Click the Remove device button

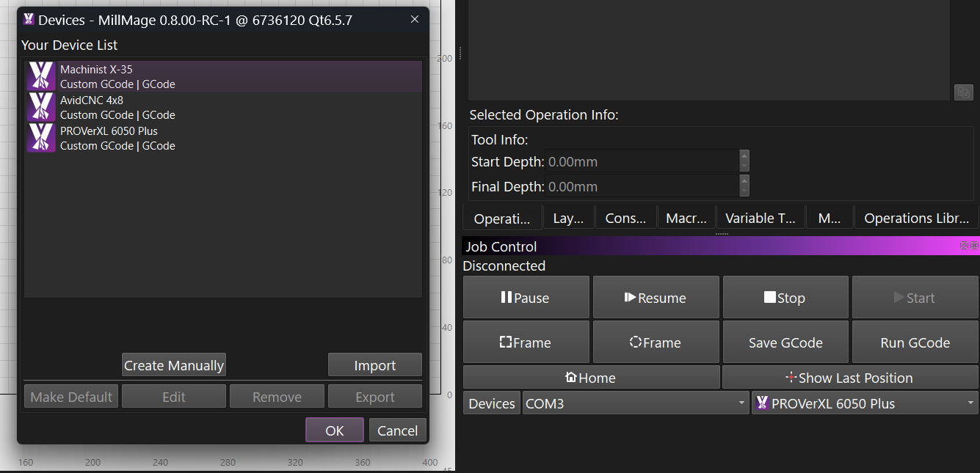tap(277, 397)
